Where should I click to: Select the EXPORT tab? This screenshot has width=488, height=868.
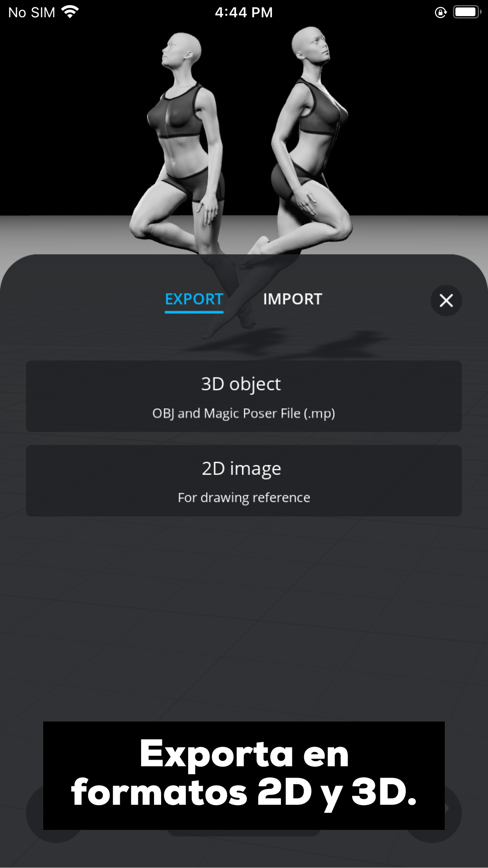tap(194, 299)
